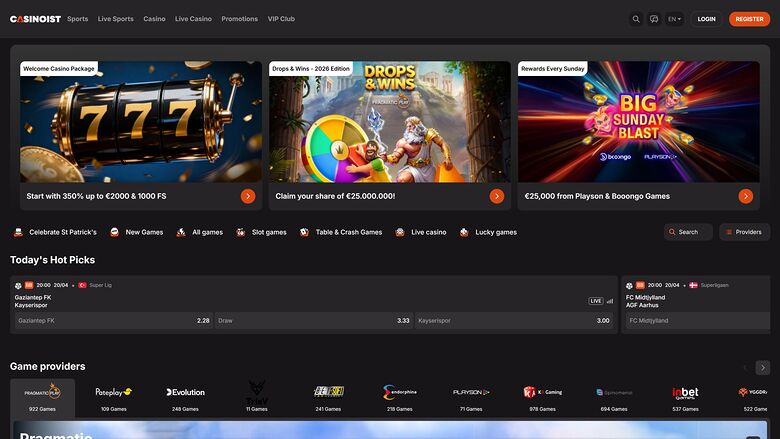Image resolution: width=780 pixels, height=439 pixels.
Task: Open the Promotions page
Action: (x=239, y=19)
